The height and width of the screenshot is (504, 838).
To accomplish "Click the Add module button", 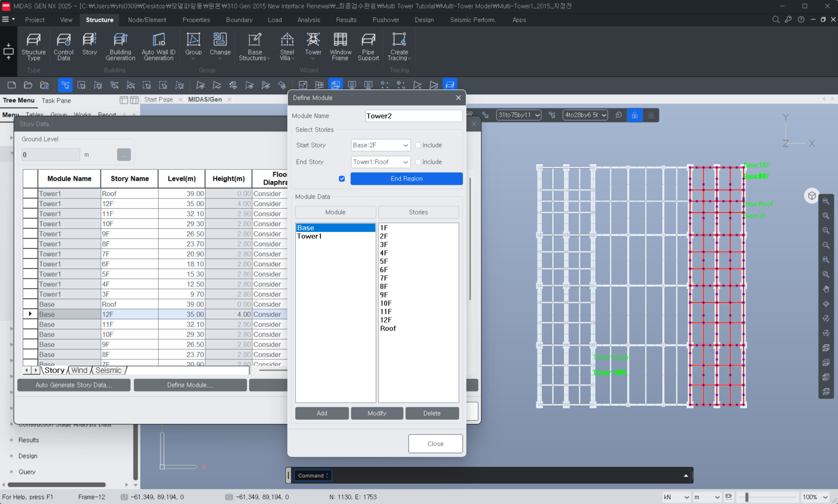I will pos(322,413).
